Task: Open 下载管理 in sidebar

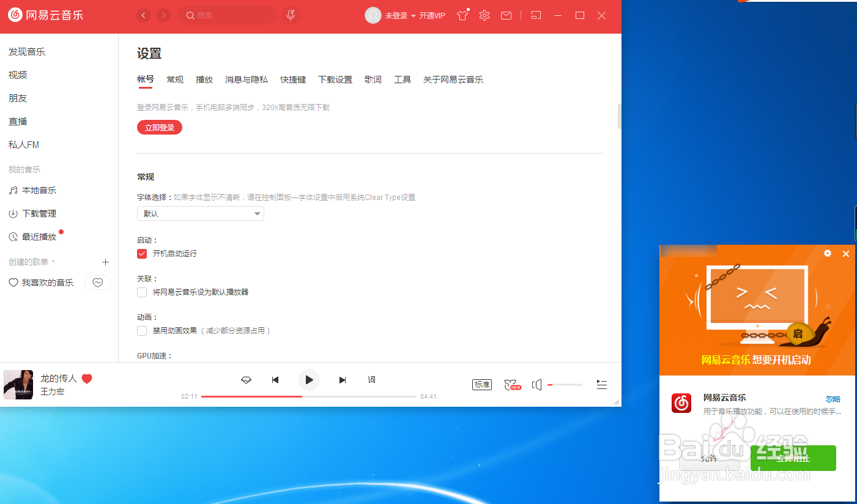Action: click(x=32, y=213)
